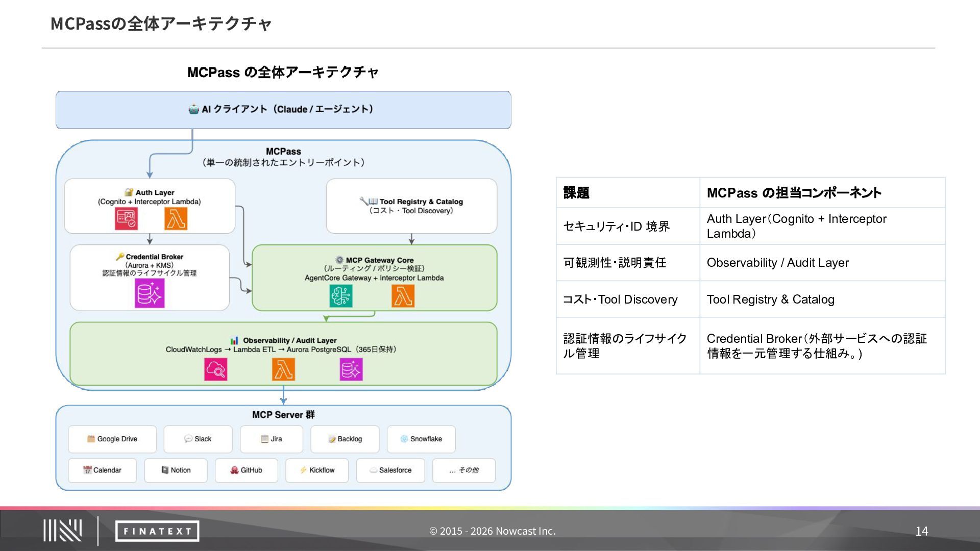Click the FINATEXT logo in the footer
The height and width of the screenshot is (551, 980).
pos(157,531)
